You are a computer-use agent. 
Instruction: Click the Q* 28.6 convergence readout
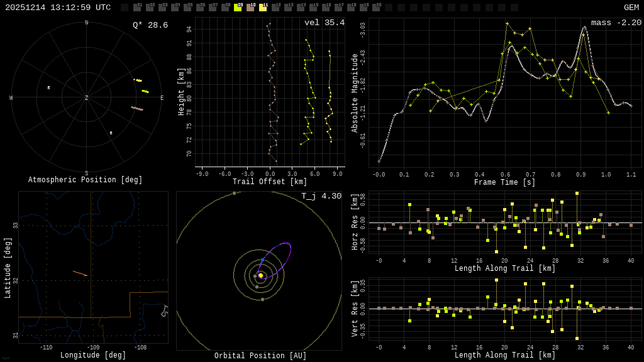tap(150, 25)
